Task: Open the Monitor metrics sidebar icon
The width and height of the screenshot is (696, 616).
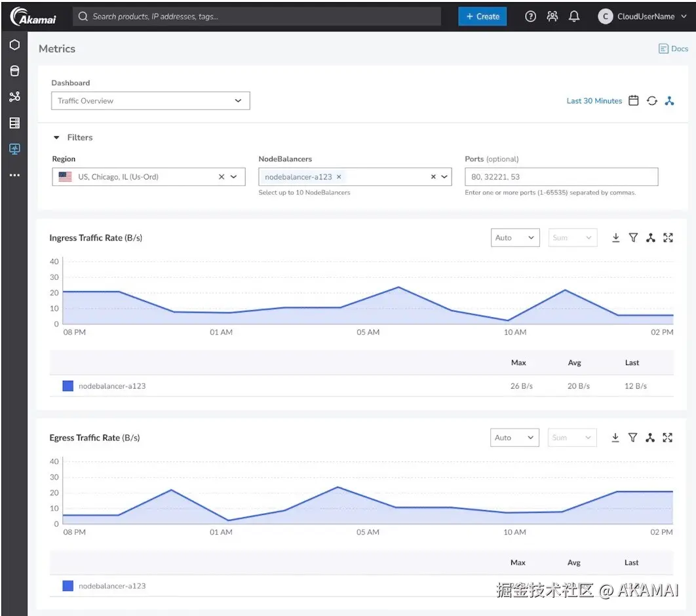Action: click(14, 149)
